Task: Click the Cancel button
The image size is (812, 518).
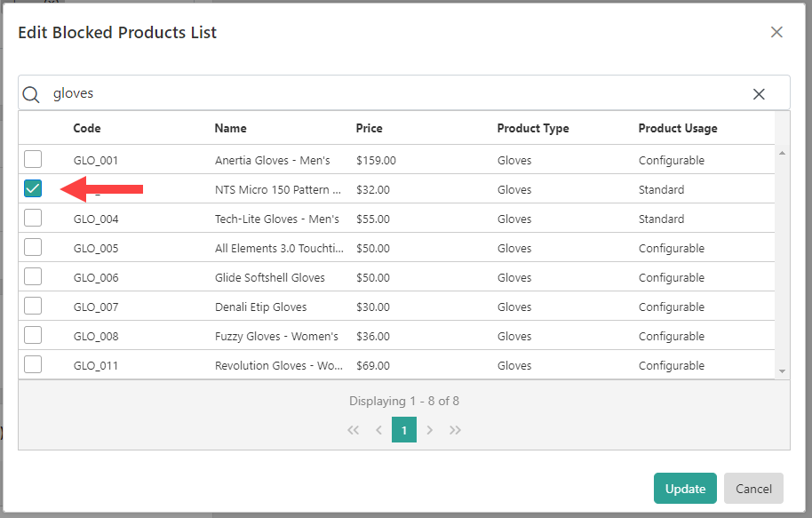Action: [x=753, y=488]
